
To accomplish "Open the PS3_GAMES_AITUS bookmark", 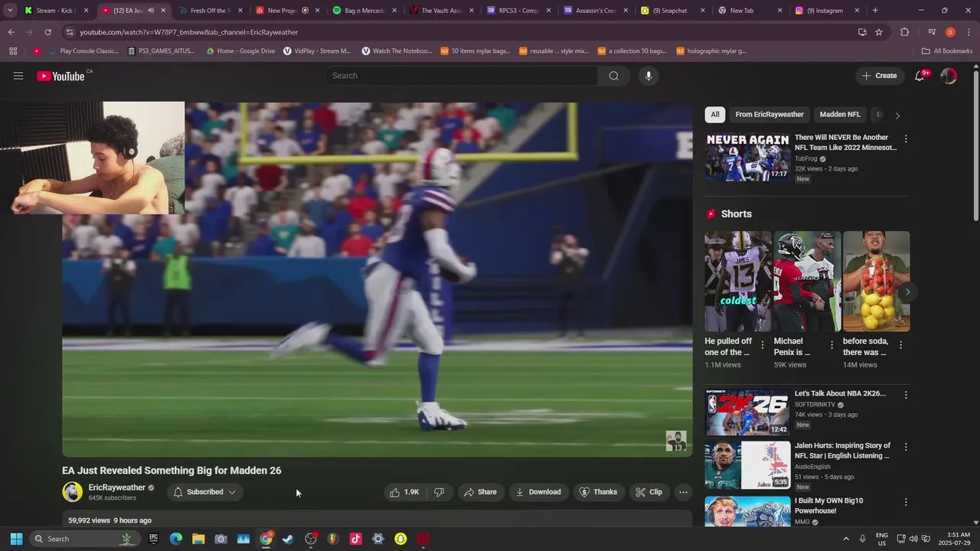I will (161, 51).
